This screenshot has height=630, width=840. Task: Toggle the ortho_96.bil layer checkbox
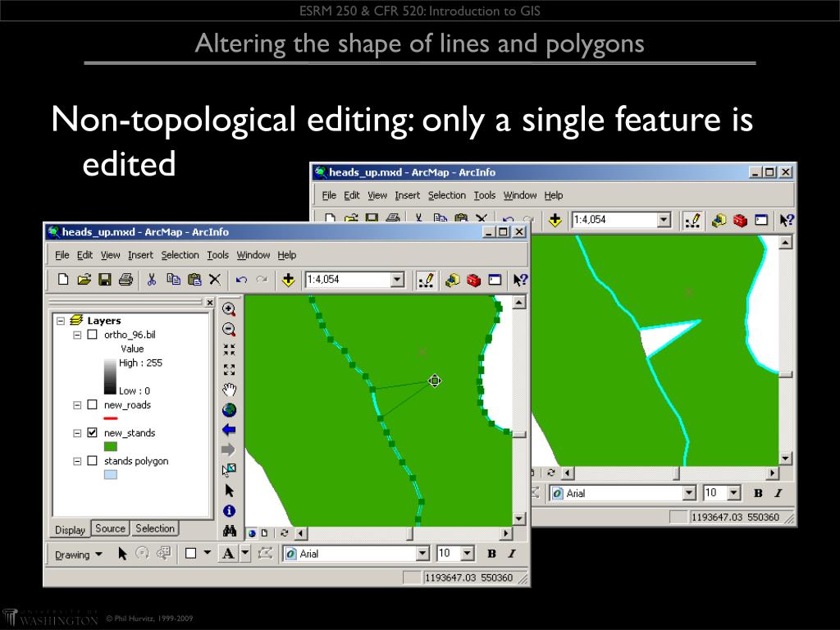click(93, 335)
